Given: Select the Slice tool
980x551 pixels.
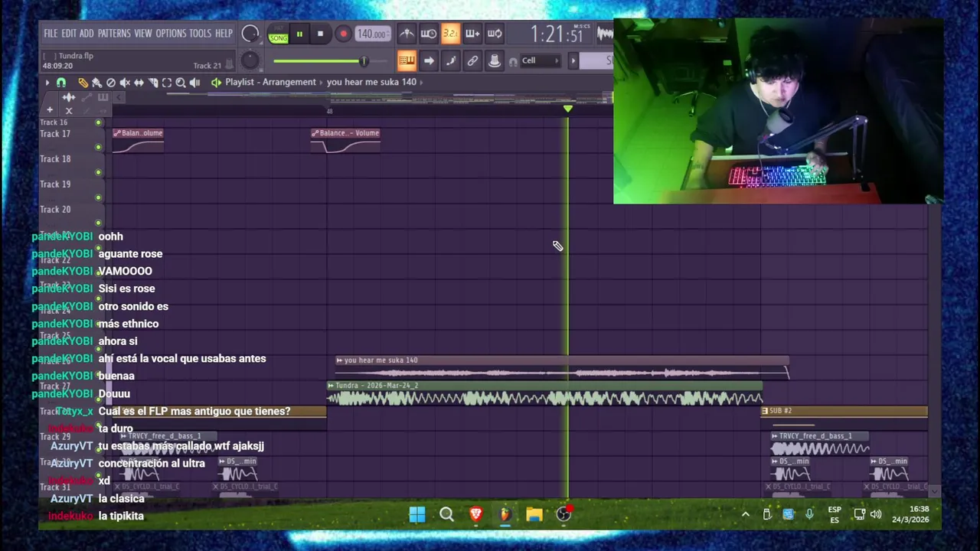Looking at the screenshot, I should (x=153, y=83).
